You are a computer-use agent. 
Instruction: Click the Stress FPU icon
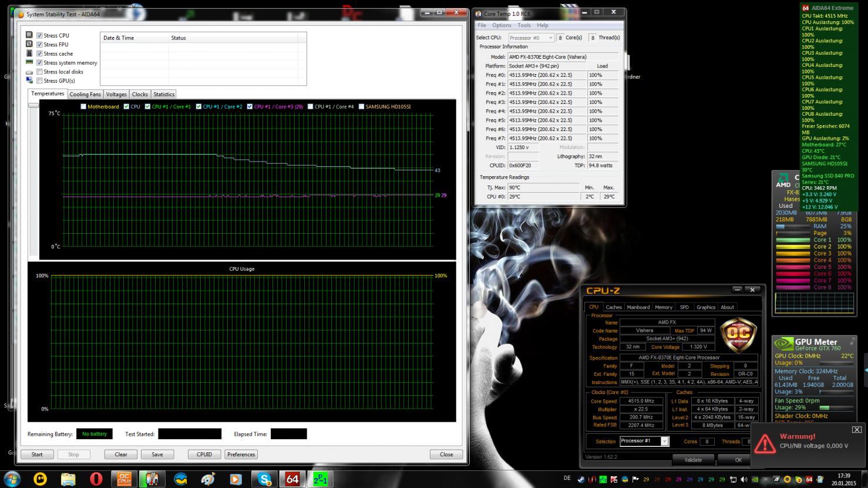(29, 44)
